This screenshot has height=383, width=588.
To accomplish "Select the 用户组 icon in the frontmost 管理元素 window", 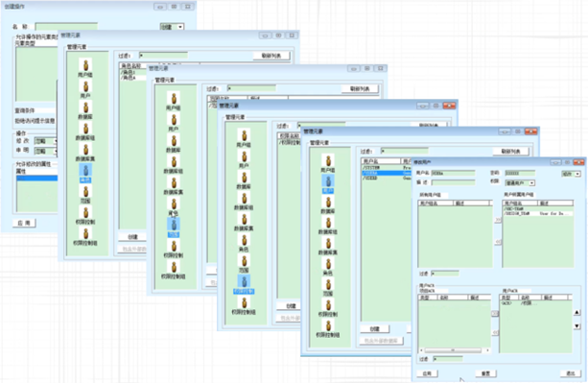I will pyautogui.click(x=328, y=163).
